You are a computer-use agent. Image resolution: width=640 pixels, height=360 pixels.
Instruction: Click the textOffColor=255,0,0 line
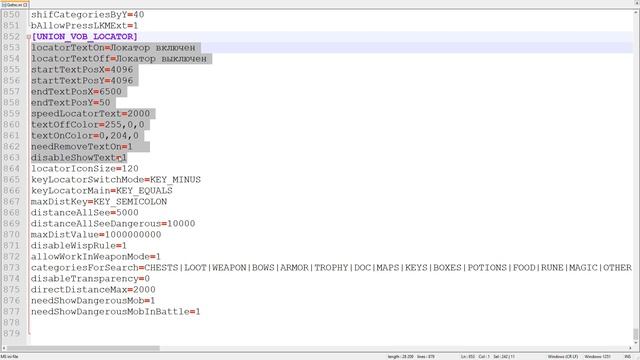click(x=88, y=125)
